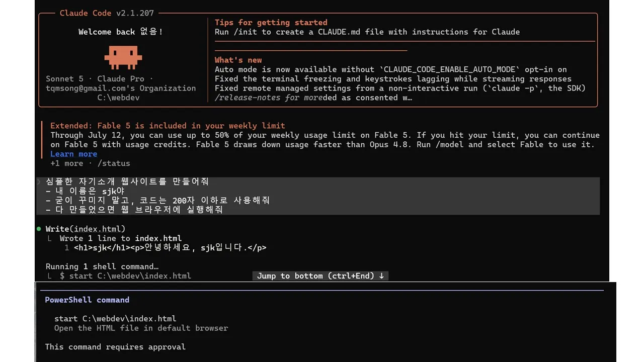Click the /release-notes for more text
Screen dimensions: 644x362
(x=269, y=98)
